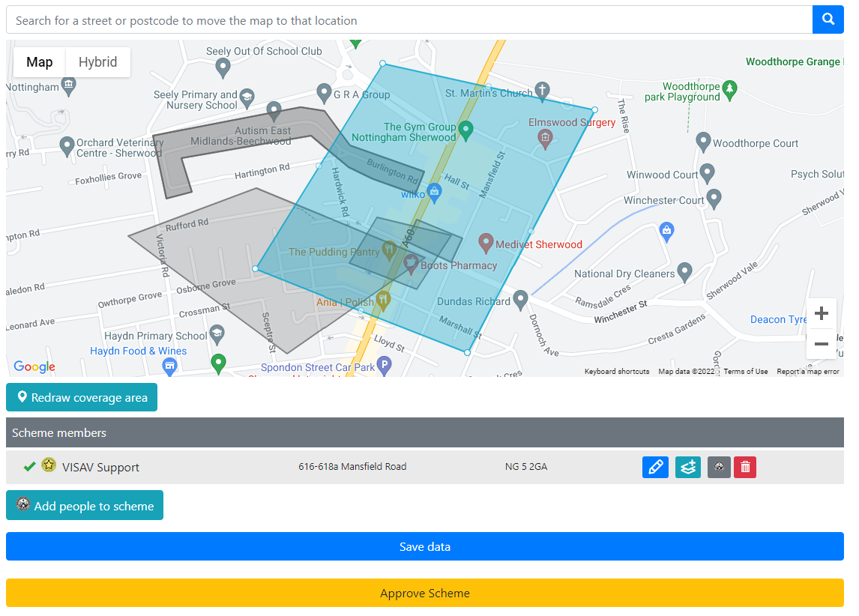This screenshot has width=859, height=616.
Task: Zoom in the map with plus button
Action: click(821, 313)
